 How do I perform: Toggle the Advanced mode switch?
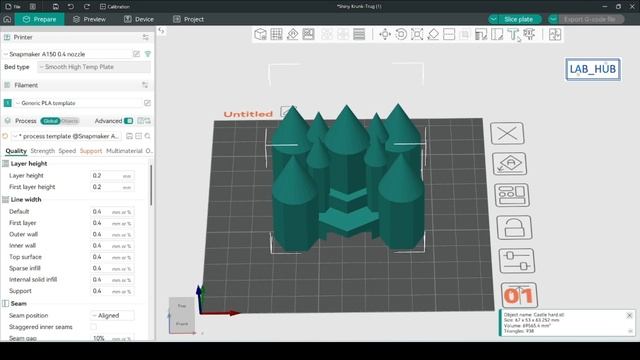(x=129, y=121)
